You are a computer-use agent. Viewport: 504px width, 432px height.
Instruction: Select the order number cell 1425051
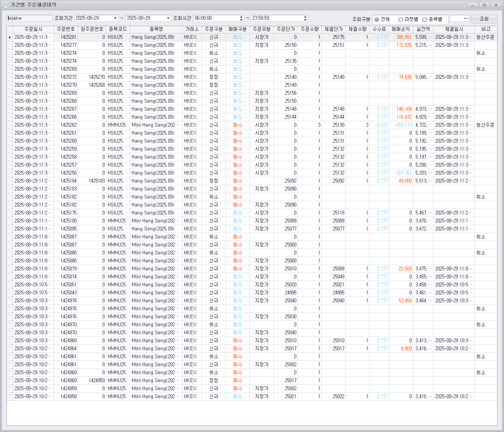(x=66, y=285)
